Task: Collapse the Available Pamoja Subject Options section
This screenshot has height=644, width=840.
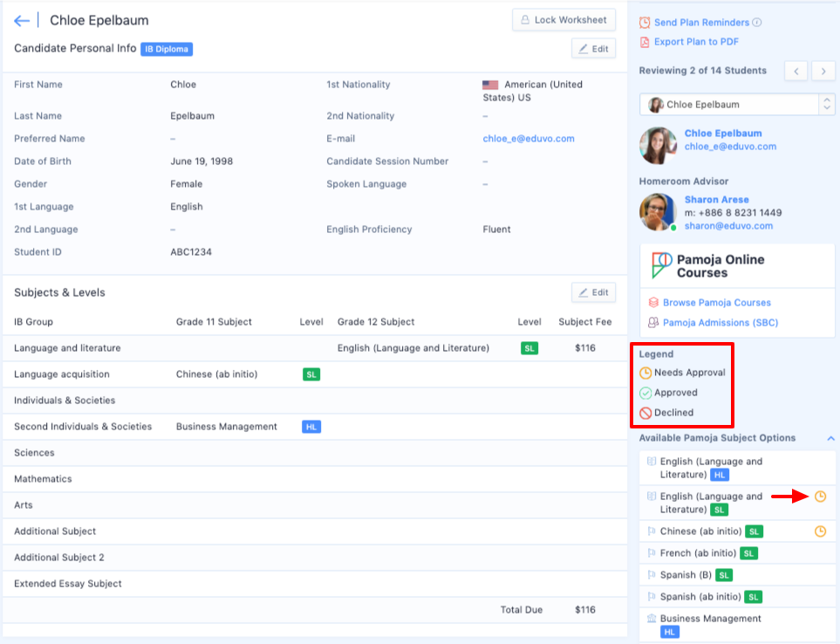Action: coord(830,438)
